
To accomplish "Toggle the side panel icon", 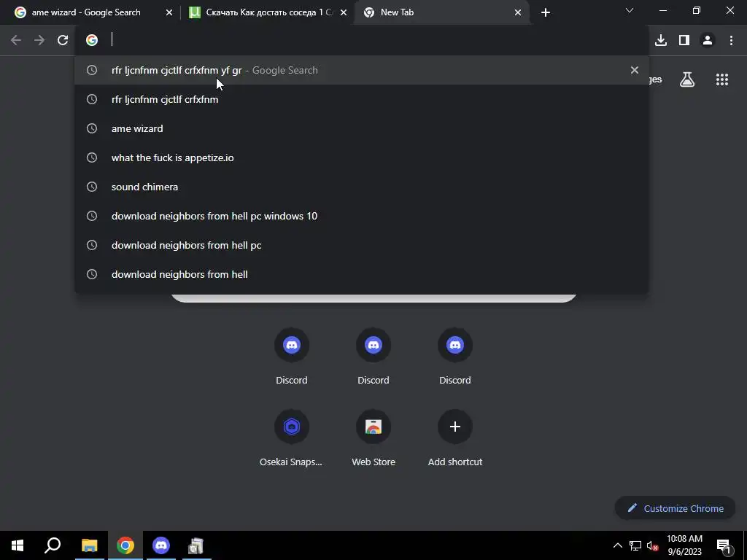I will coord(684,40).
